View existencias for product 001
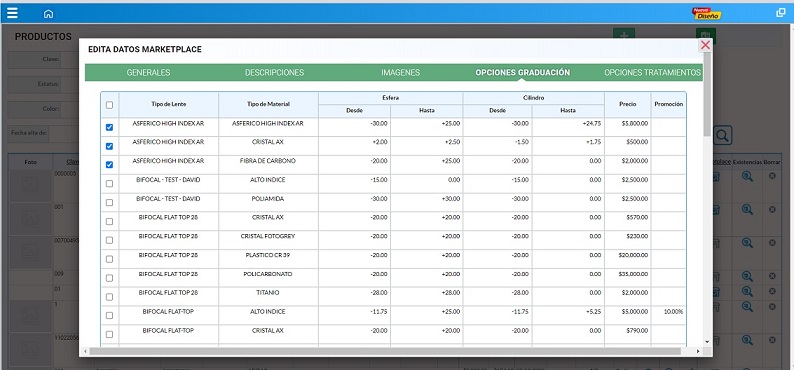 747,209
